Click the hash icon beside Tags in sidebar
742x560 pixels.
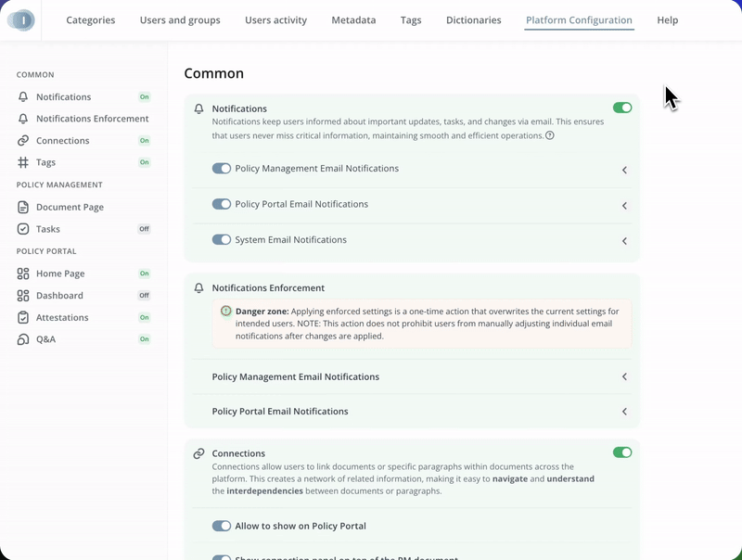23,162
